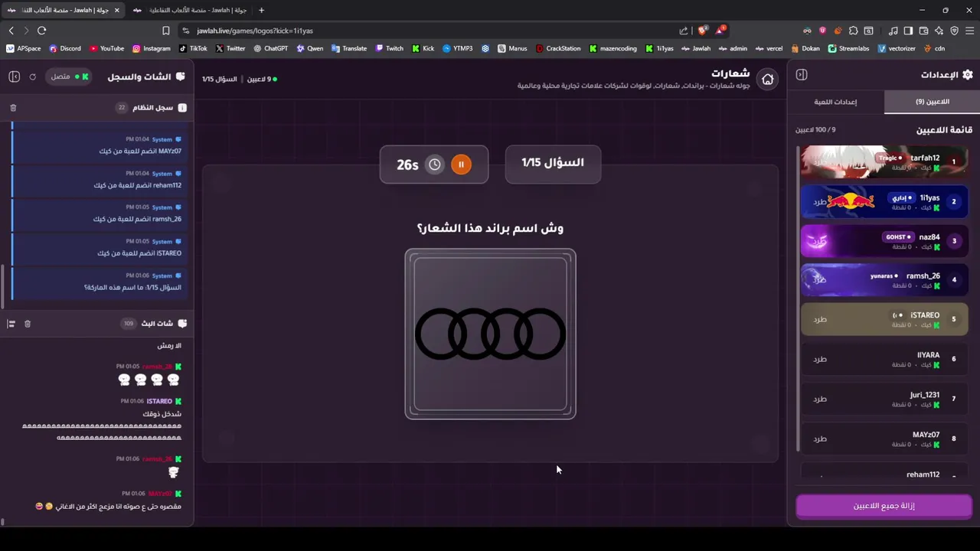The width and height of the screenshot is (980, 551).
Task: Switch to the إعدادات اللعبة tab
Action: [x=835, y=102]
